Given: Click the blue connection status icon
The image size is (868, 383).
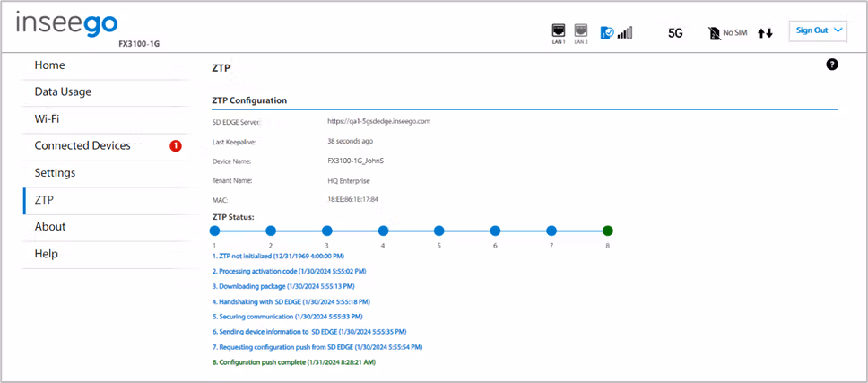Looking at the screenshot, I should point(607,32).
